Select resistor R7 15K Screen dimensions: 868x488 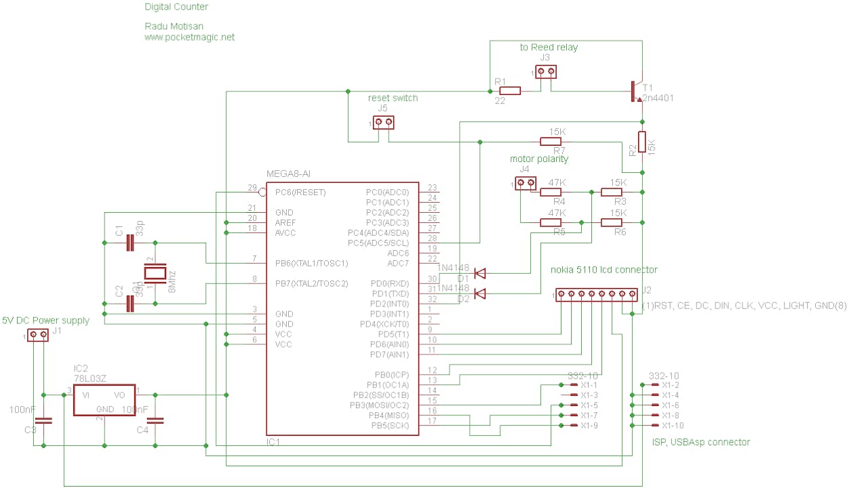point(551,141)
